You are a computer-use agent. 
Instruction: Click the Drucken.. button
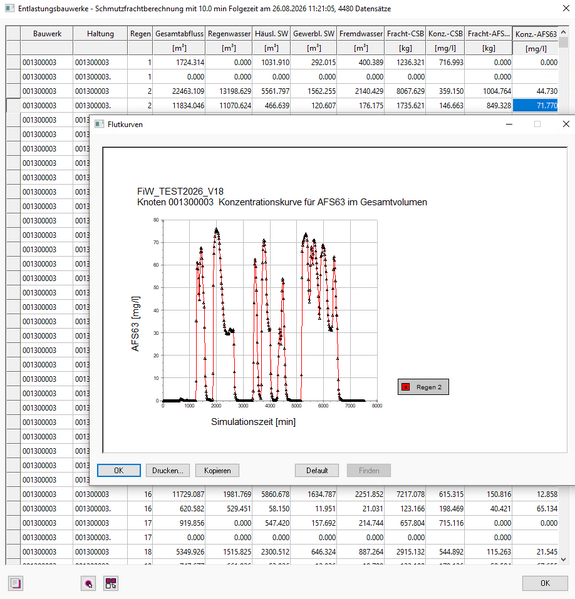tap(168, 470)
